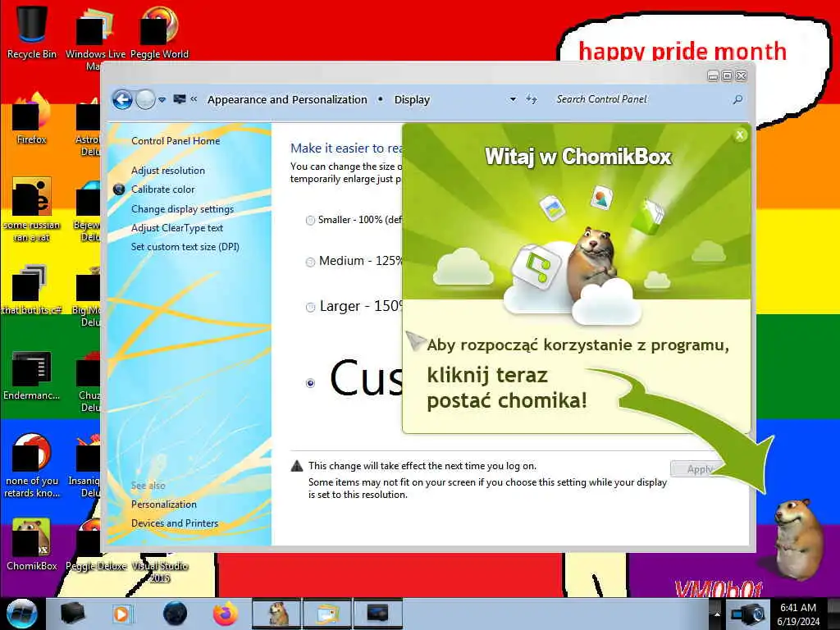Launch Firefox from the desktop icon

click(x=32, y=118)
